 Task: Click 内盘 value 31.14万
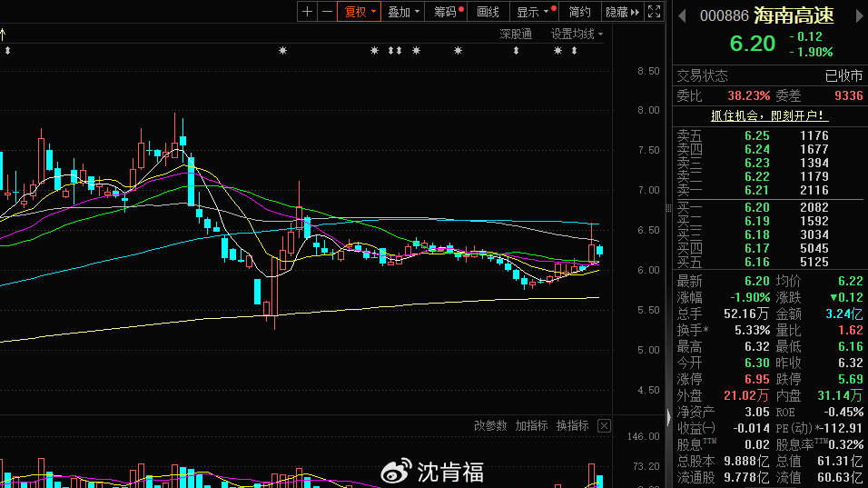point(840,396)
